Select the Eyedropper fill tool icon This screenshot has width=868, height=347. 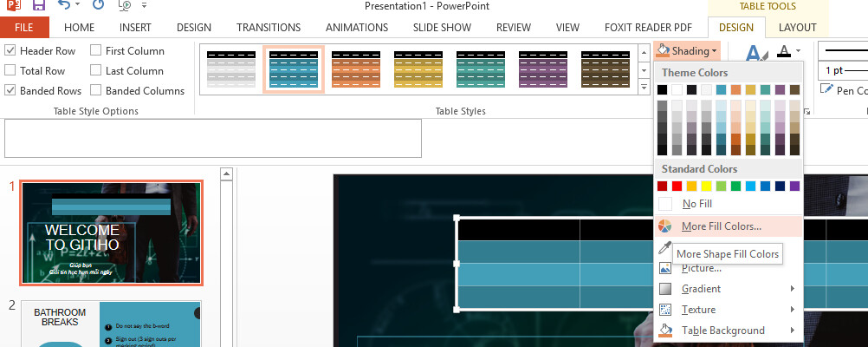coord(664,247)
